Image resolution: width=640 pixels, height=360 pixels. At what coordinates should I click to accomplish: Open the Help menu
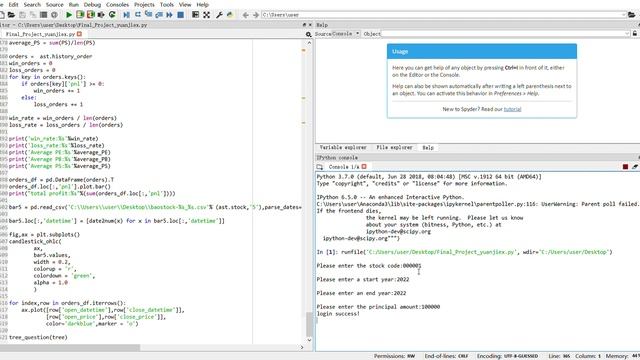click(x=202, y=4)
